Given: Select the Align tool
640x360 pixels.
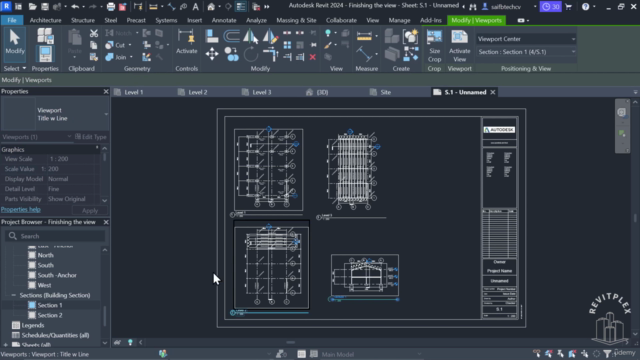Looking at the screenshot, I should pyautogui.click(x=211, y=36).
